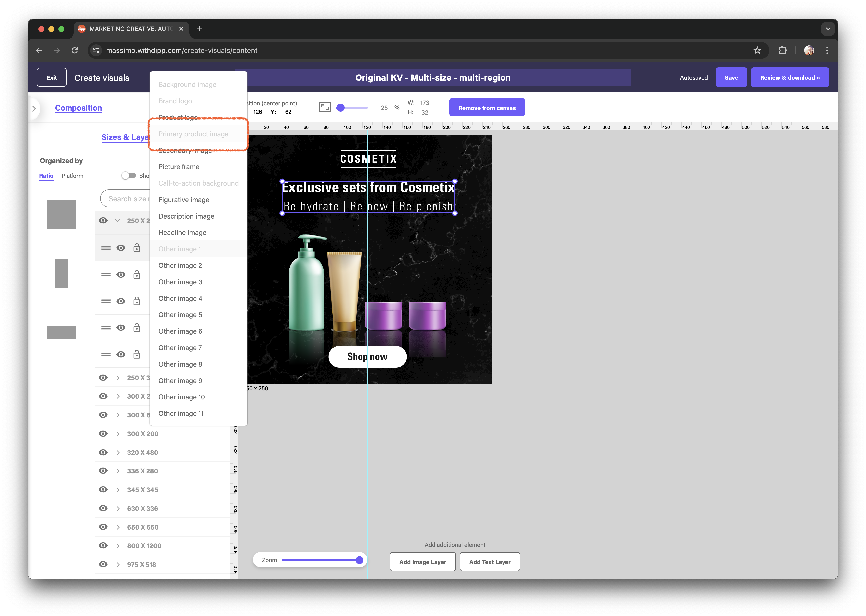Viewport: 866px width, 616px height.
Task: Toggle visibility of the 250 X 2 size group
Action: 103,220
